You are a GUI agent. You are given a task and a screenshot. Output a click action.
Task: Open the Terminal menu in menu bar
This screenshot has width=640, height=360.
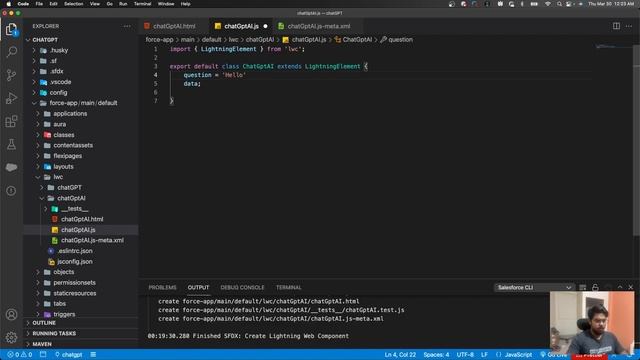pyautogui.click(x=142, y=4)
